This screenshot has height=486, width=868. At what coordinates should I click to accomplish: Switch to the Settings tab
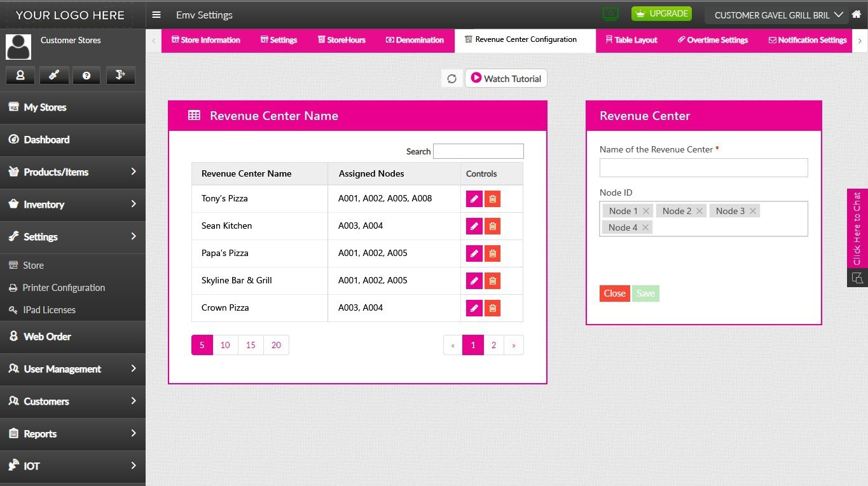279,40
